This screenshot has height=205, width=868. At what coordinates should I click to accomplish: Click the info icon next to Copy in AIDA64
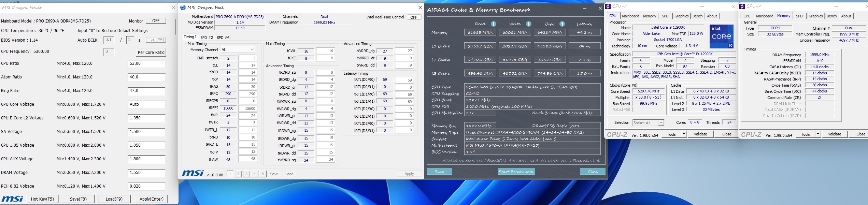point(562,24)
